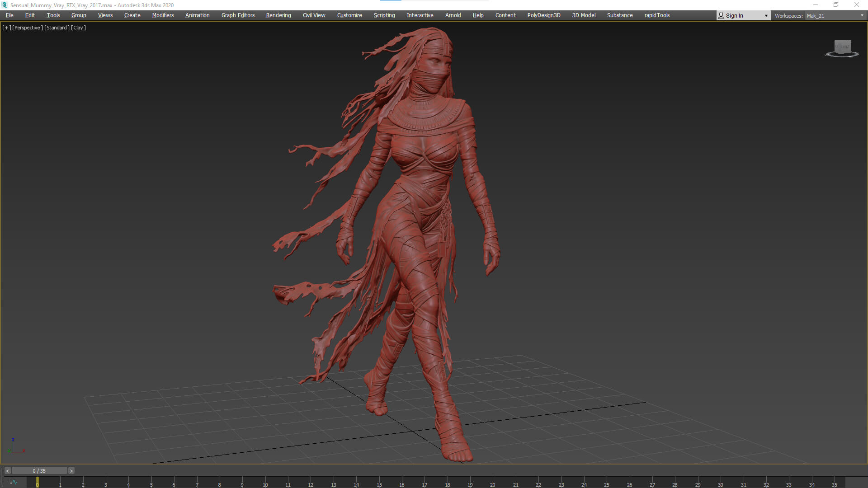Image resolution: width=868 pixels, height=488 pixels.
Task: Open the Arnold menu
Action: click(453, 15)
